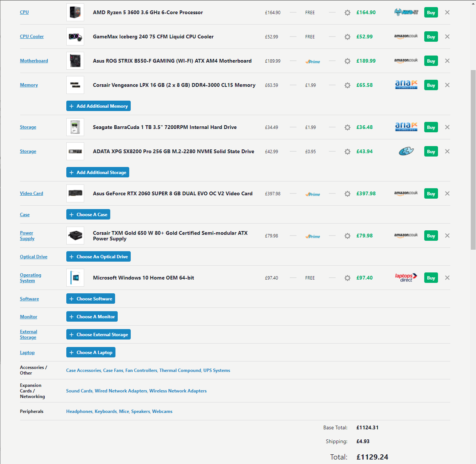
Task: Click Choose A Laptop button
Action: tap(91, 352)
